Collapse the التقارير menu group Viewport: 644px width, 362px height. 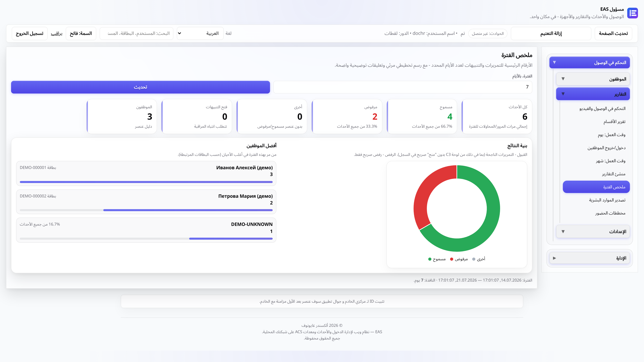point(593,94)
